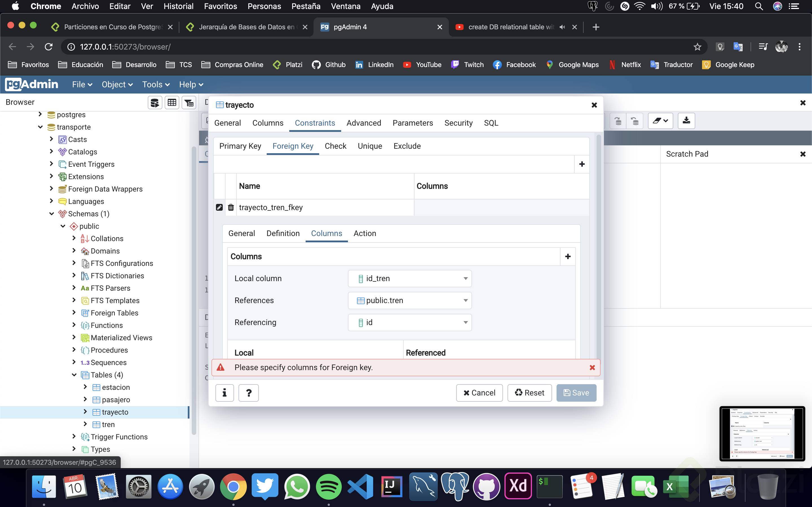Open the Tools menu in pgAdmin
The height and width of the screenshot is (507, 812).
point(156,84)
